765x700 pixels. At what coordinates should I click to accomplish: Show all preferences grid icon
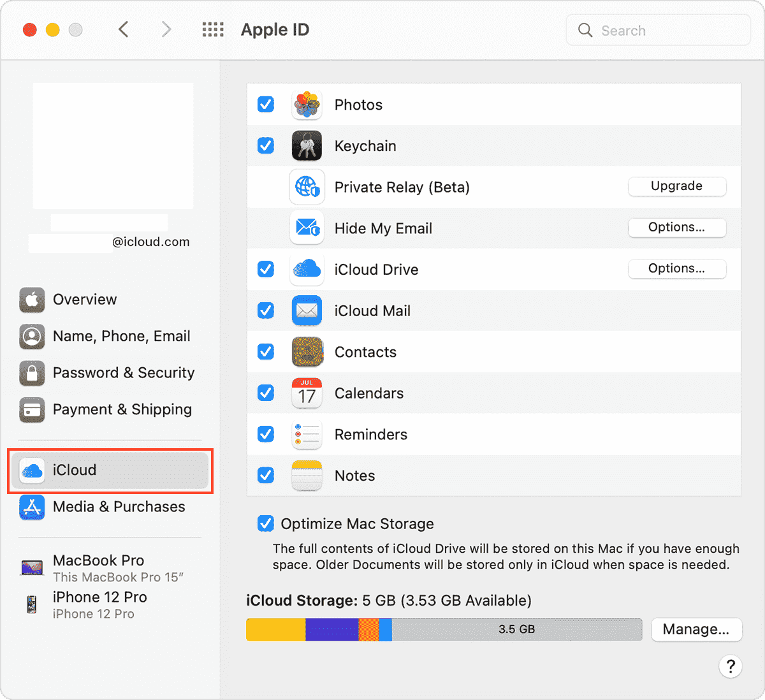click(213, 29)
